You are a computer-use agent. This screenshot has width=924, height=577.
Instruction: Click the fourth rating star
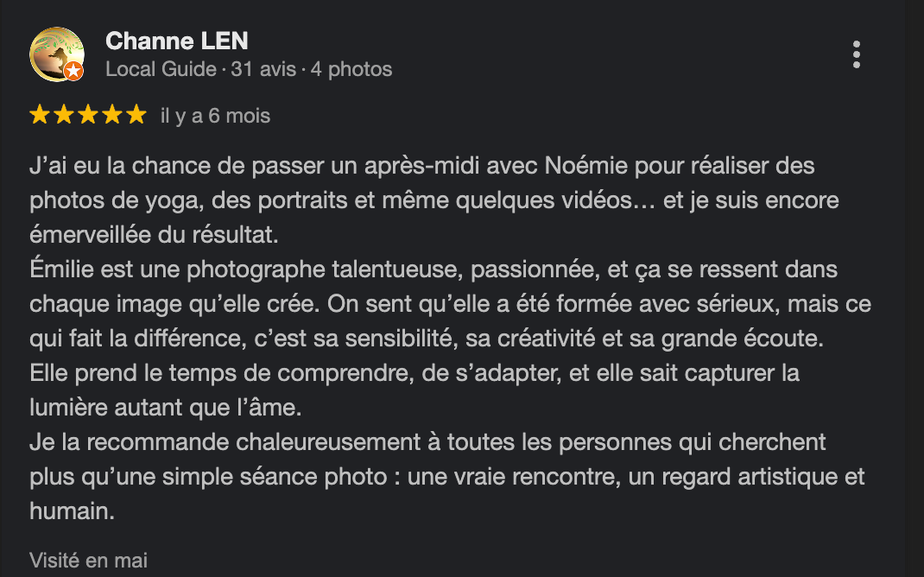click(112, 115)
